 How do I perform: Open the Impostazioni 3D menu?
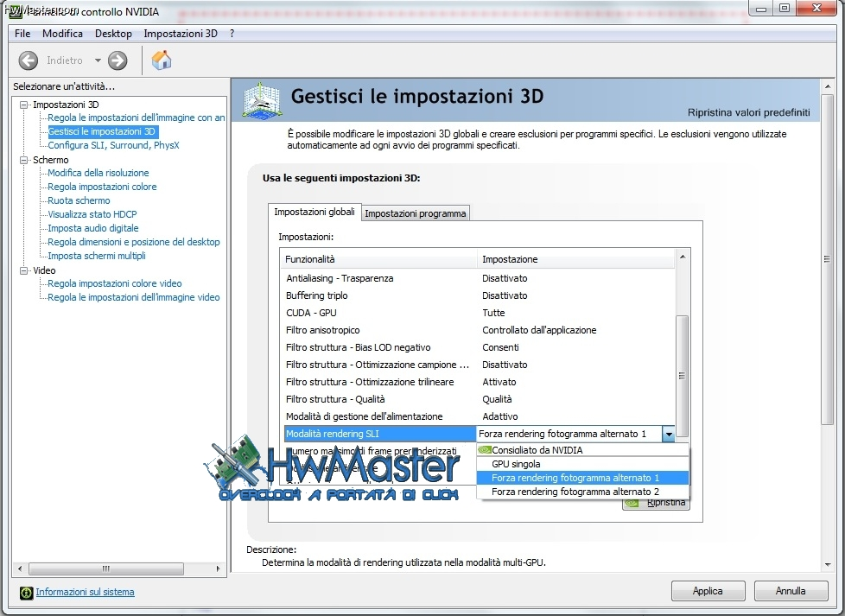[181, 34]
